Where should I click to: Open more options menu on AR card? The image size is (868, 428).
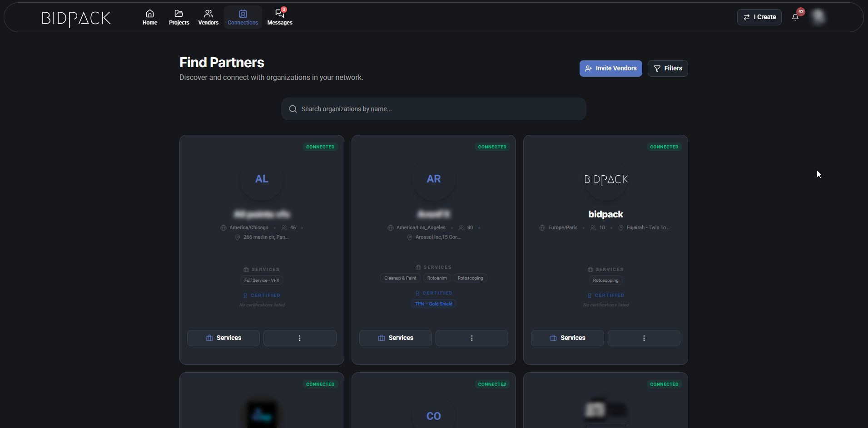point(471,338)
